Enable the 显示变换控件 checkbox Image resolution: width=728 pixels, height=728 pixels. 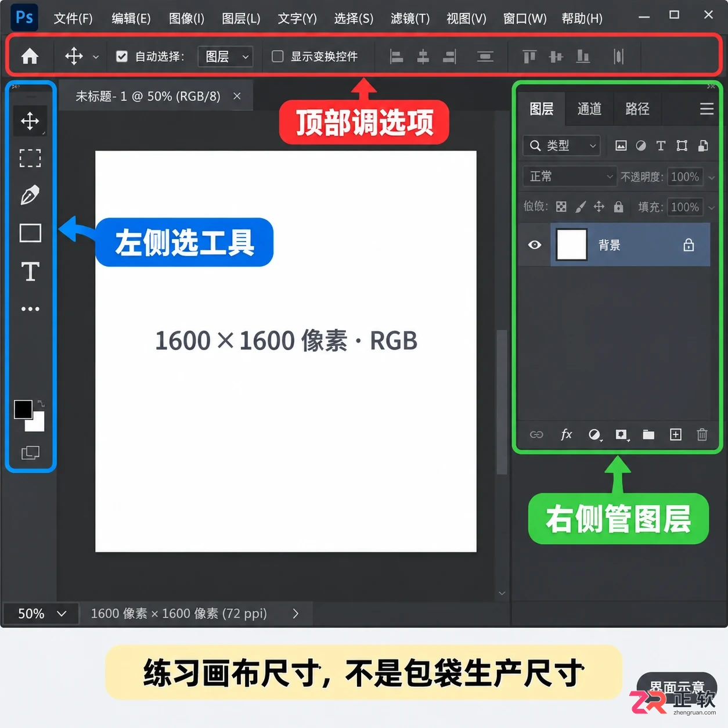[x=277, y=56]
